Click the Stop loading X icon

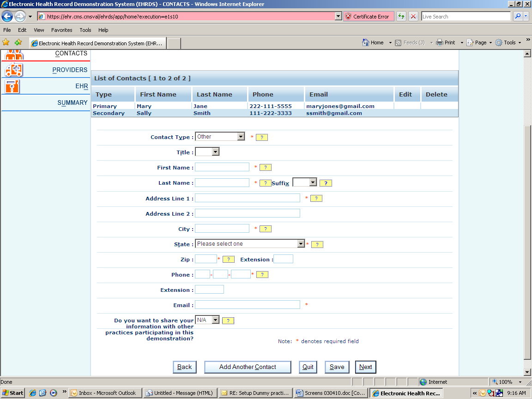[413, 16]
